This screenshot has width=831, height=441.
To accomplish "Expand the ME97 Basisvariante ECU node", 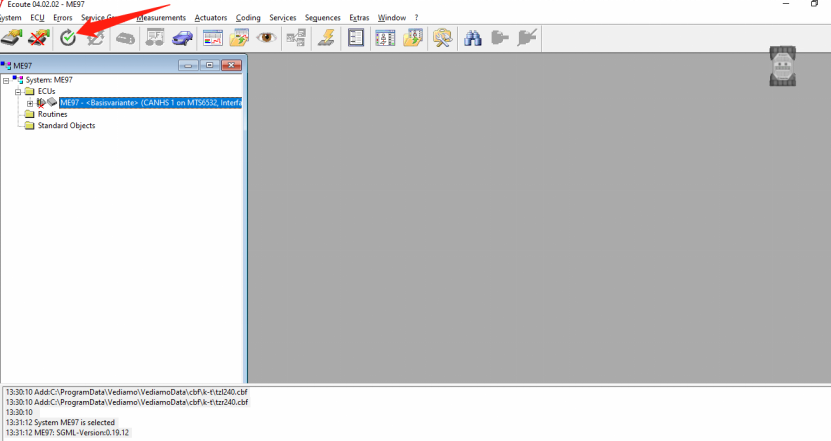I will click(30, 102).
